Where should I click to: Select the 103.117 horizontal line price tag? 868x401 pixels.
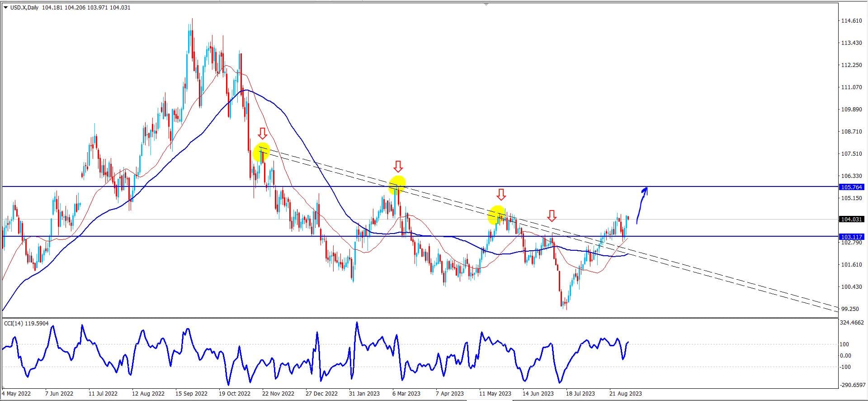tap(851, 237)
